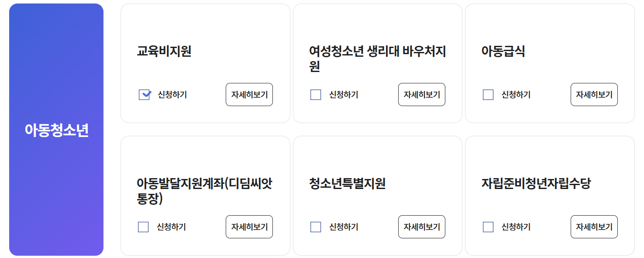Select the 아동청소년 category in the sidebar
The height and width of the screenshot is (258, 644).
(x=56, y=129)
